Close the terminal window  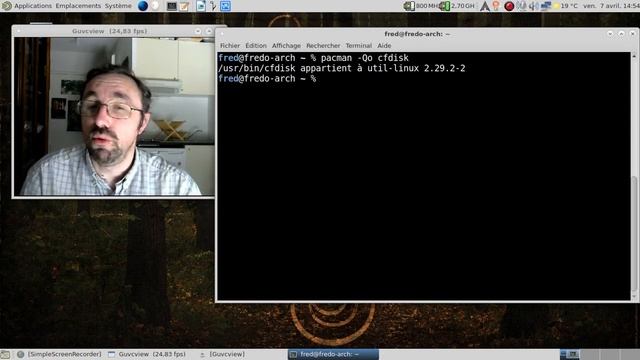[x=633, y=34]
